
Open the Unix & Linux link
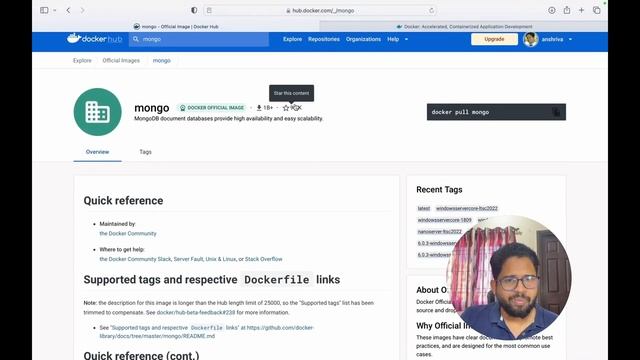click(220, 259)
